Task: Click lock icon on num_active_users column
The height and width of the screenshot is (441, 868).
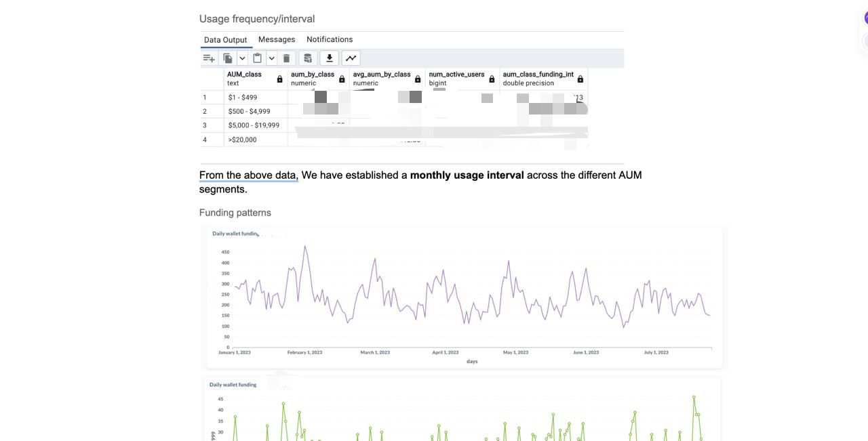Action: [x=492, y=79]
